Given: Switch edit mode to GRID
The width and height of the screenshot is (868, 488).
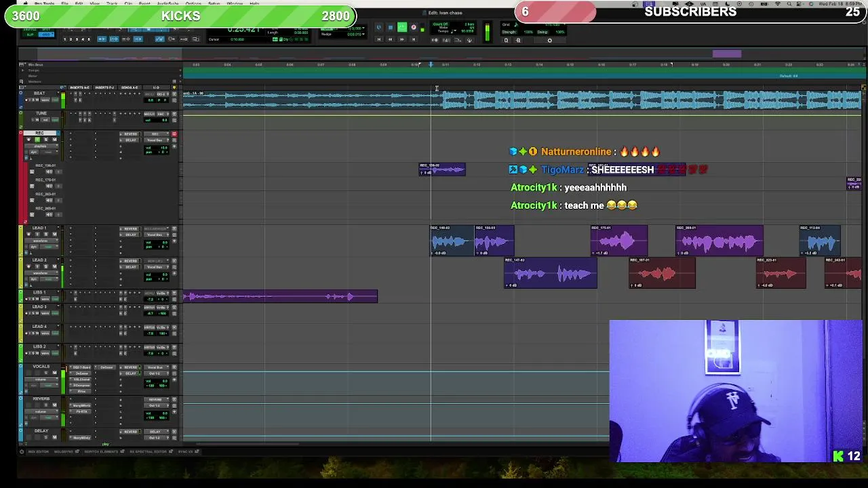Looking at the screenshot, I should (x=46, y=35).
